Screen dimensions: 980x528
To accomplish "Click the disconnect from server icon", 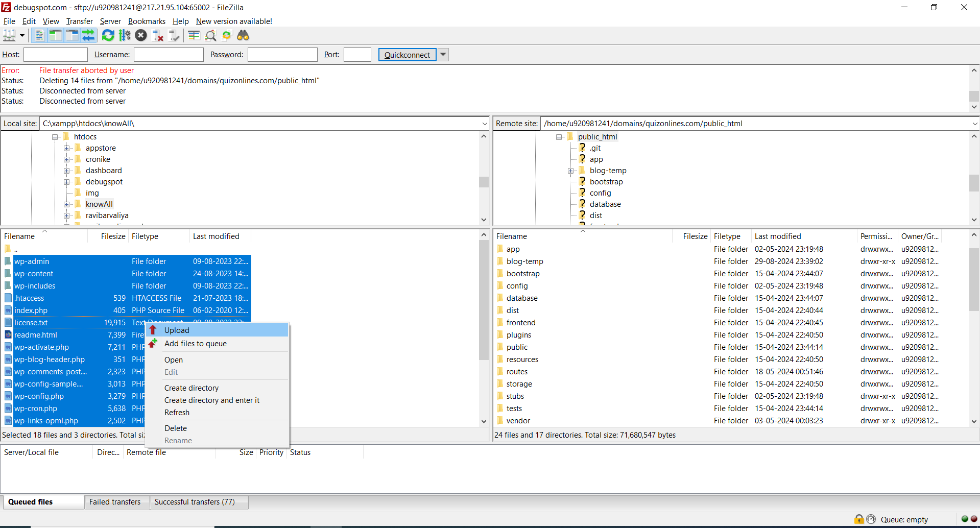I will [x=158, y=35].
